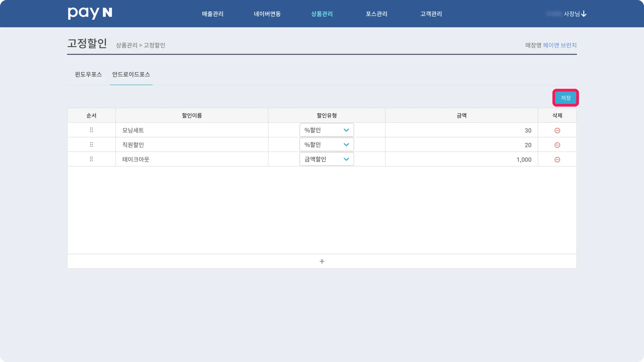This screenshot has width=644, height=362.
Task: Open the 매출관리 menu
Action: pos(213,14)
